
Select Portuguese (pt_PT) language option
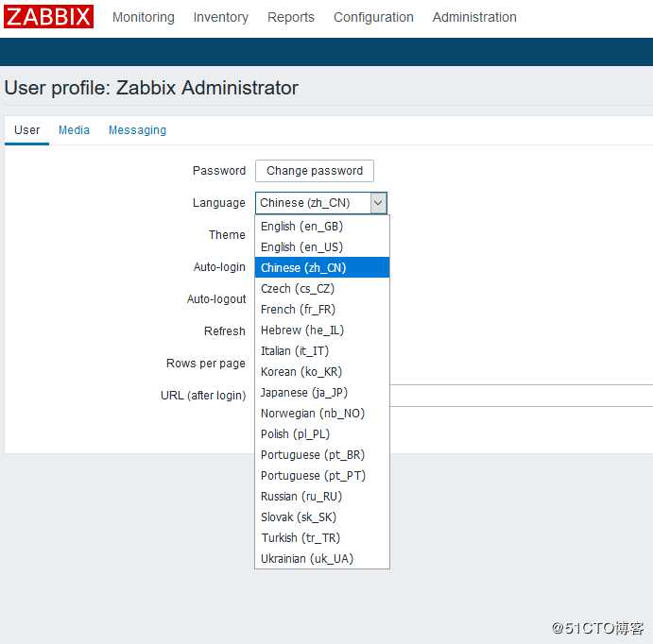point(322,476)
